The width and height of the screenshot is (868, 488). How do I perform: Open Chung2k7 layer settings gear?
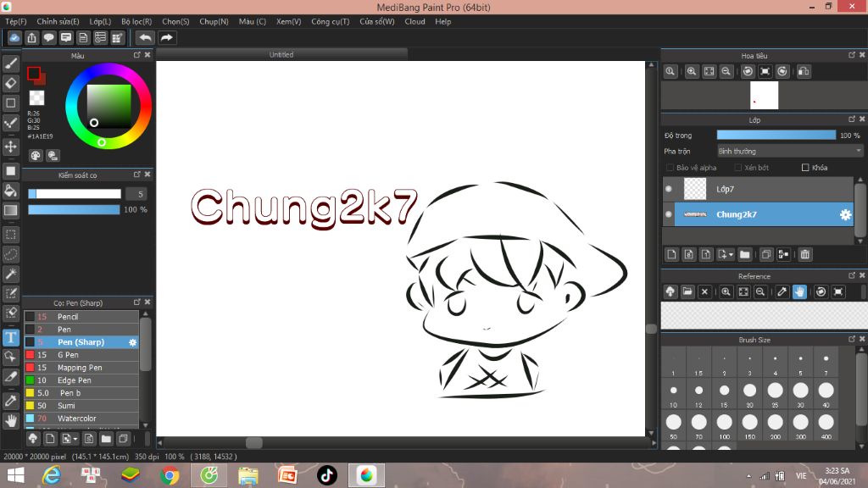[845, 214]
